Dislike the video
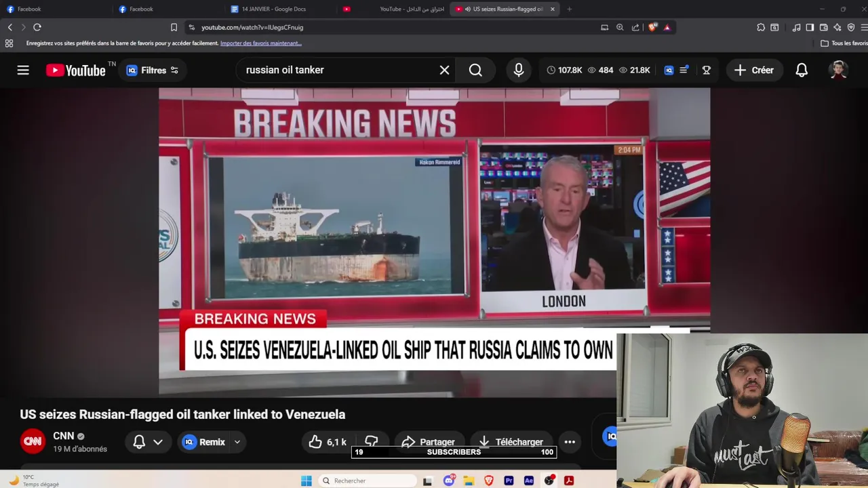Image resolution: width=868 pixels, height=488 pixels. coord(372,441)
